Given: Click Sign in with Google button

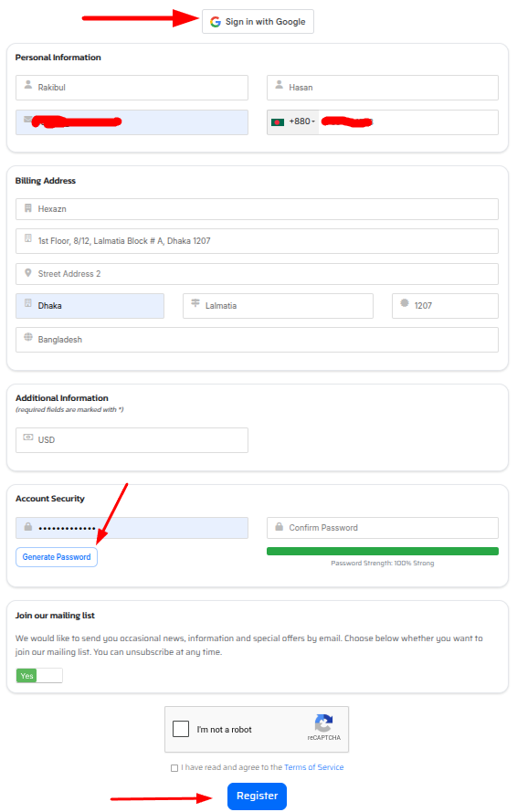Looking at the screenshot, I should pyautogui.click(x=258, y=22).
